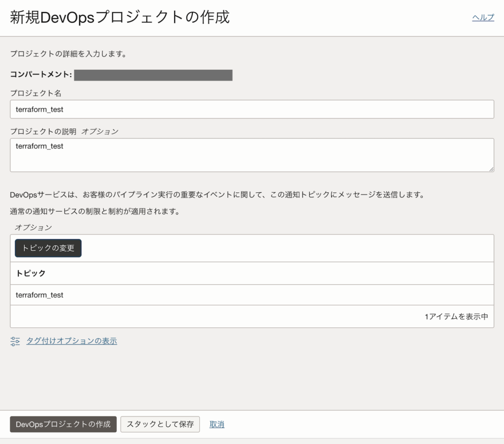504x444 pixels.
Task: Click the トピック column header
Action: [31, 273]
